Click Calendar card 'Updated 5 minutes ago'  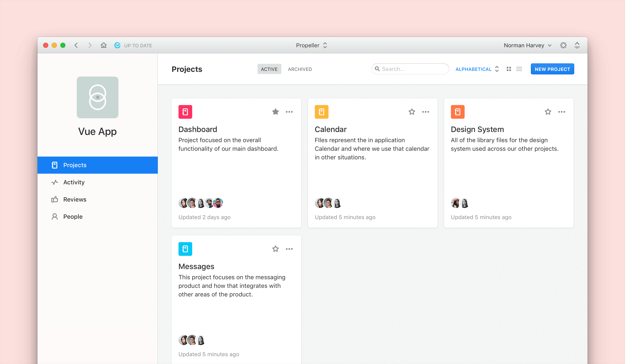click(345, 217)
